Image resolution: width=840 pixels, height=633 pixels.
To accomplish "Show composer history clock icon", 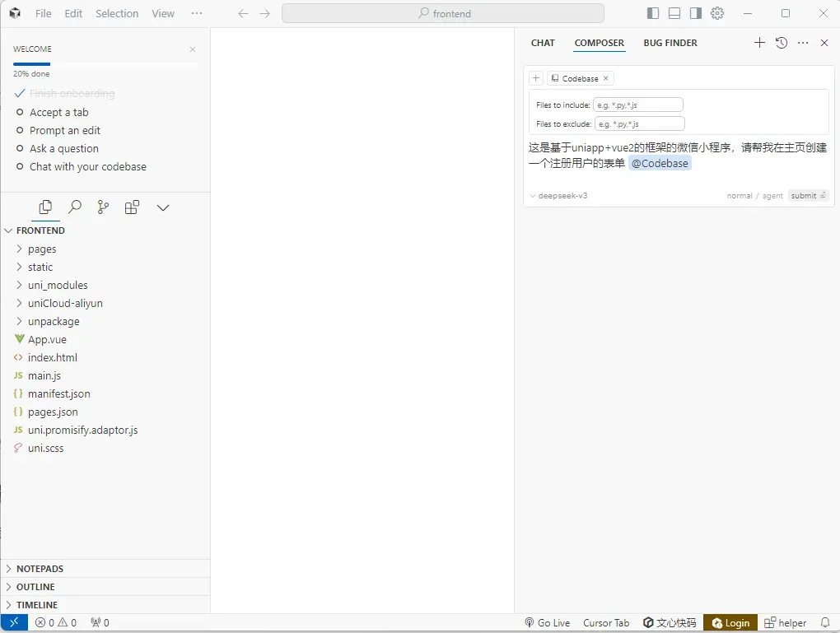I will point(782,43).
